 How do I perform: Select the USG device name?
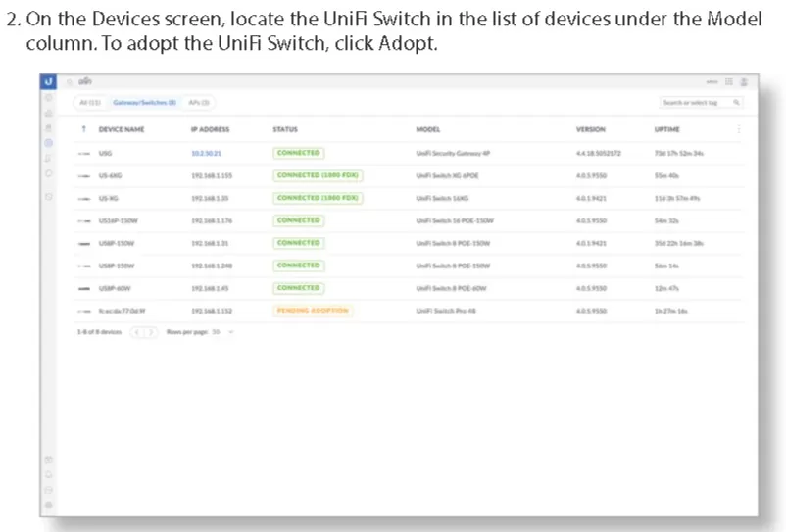pyautogui.click(x=105, y=153)
